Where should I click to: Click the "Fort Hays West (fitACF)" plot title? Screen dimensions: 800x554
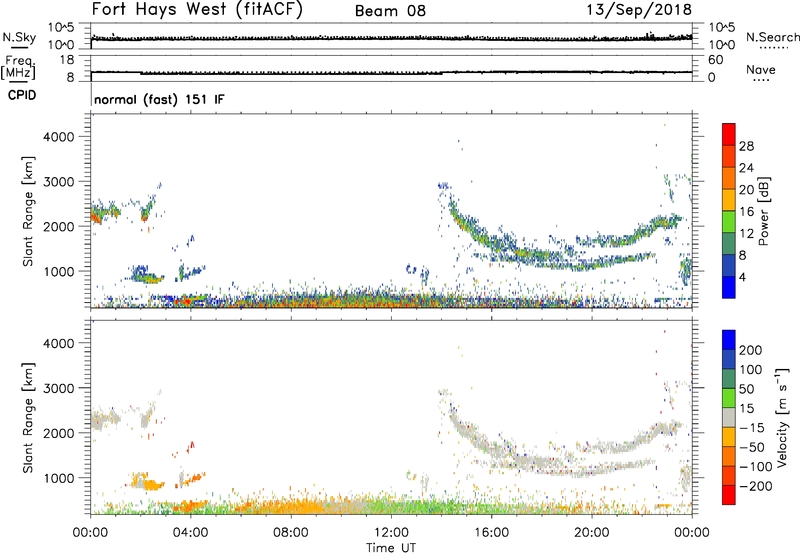[197, 10]
